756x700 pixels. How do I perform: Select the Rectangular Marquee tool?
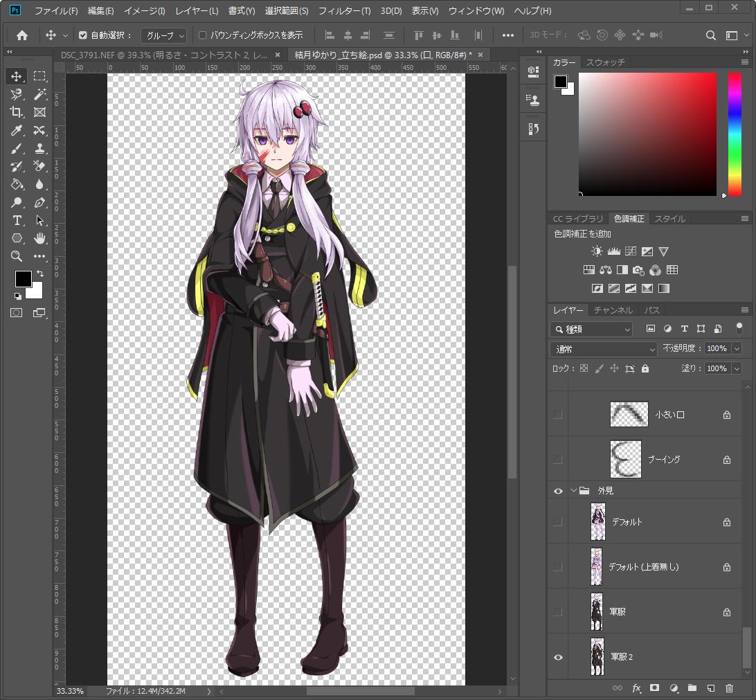[x=39, y=76]
